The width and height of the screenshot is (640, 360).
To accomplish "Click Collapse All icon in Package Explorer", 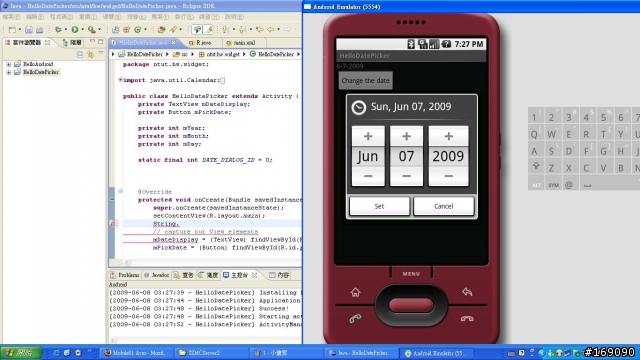I will pyautogui.click(x=80, y=54).
